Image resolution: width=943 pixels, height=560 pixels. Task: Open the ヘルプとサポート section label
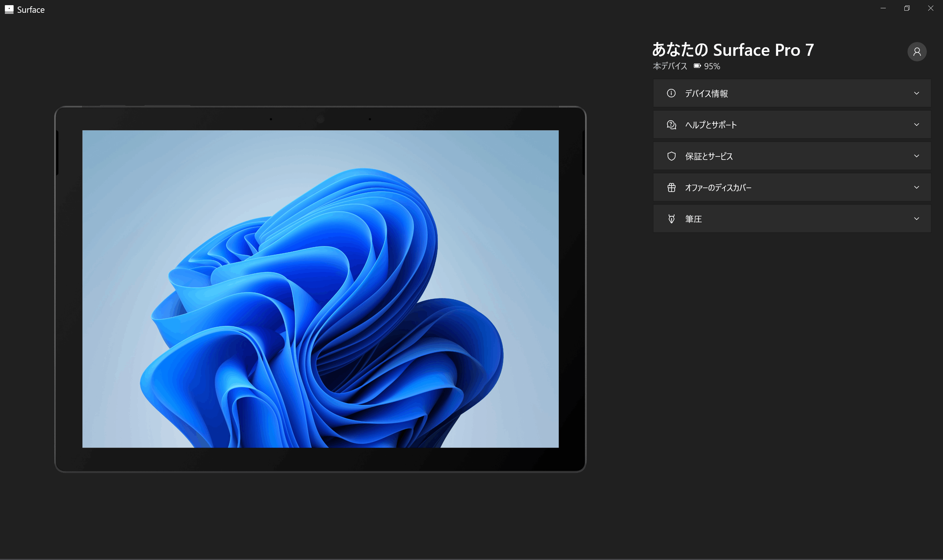tap(711, 125)
